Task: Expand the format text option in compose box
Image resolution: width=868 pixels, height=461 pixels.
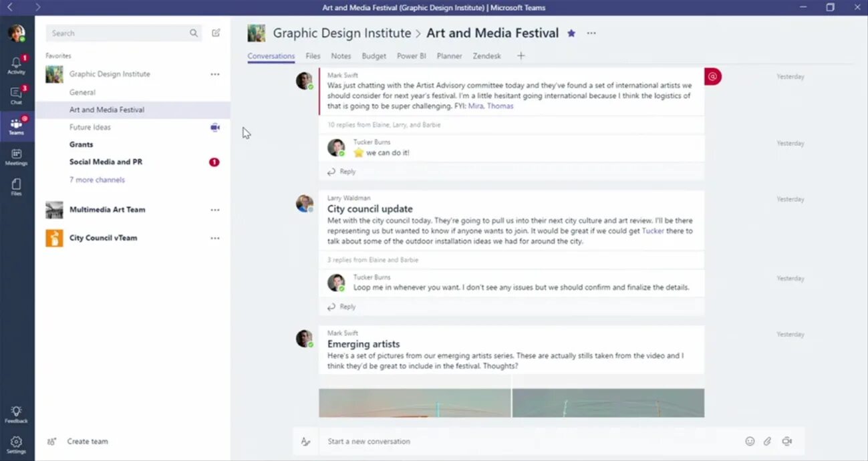Action: click(x=305, y=441)
